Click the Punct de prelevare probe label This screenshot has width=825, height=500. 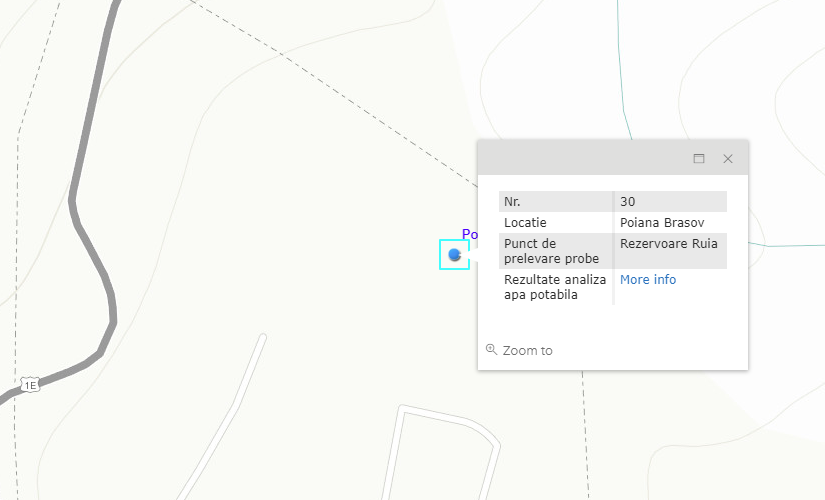coord(551,251)
